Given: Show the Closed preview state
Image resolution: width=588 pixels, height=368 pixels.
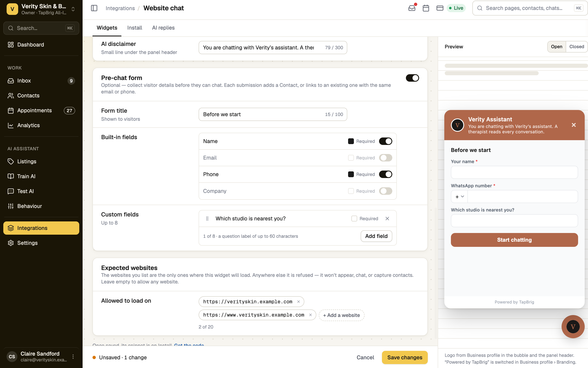Looking at the screenshot, I should coord(577,47).
